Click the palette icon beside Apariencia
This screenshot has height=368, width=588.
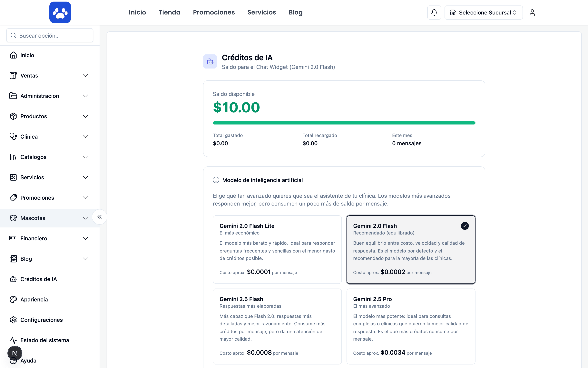point(13,300)
